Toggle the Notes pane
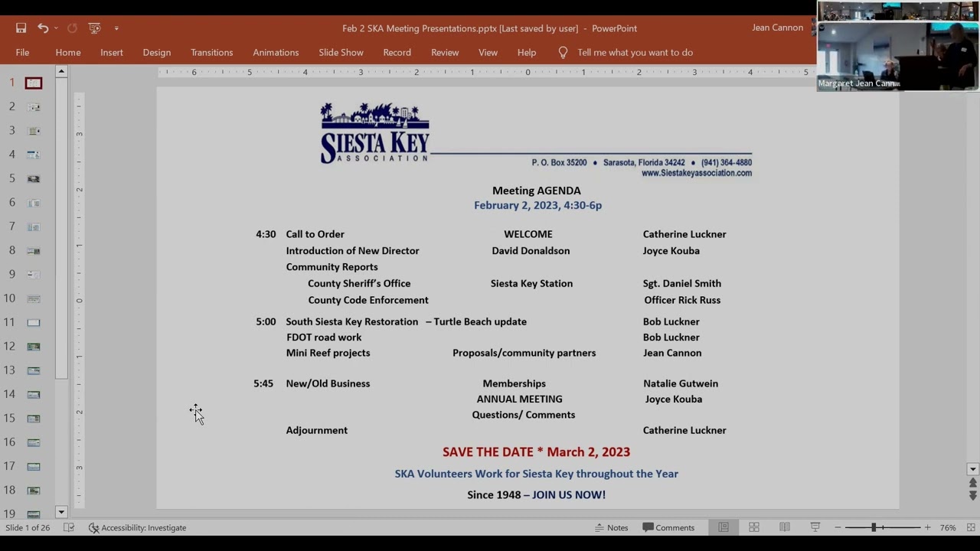 click(x=612, y=528)
